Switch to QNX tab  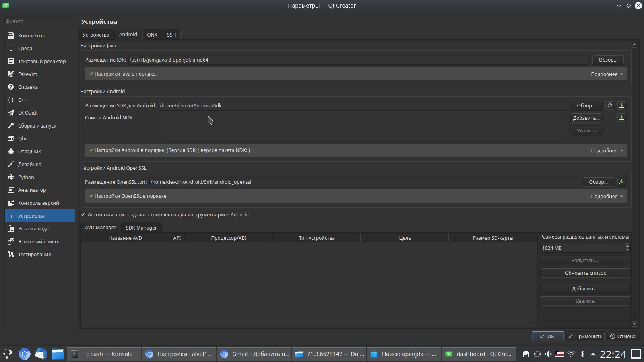pyautogui.click(x=152, y=35)
